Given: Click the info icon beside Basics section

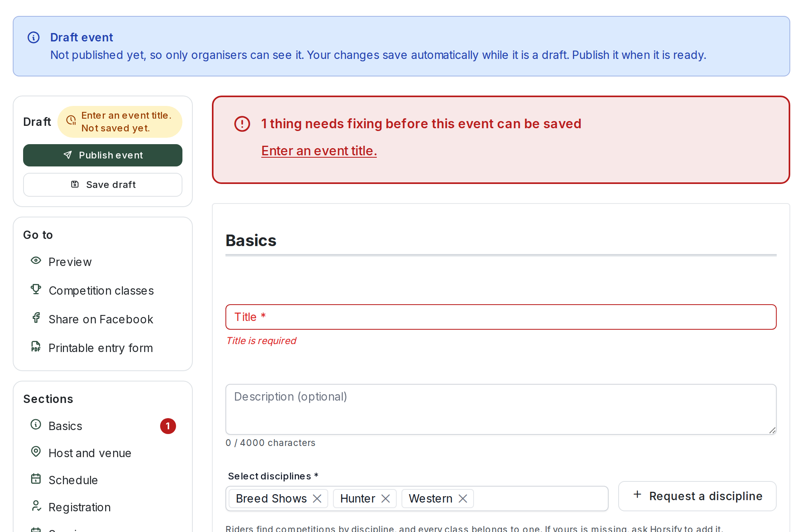Looking at the screenshot, I should click(x=36, y=424).
